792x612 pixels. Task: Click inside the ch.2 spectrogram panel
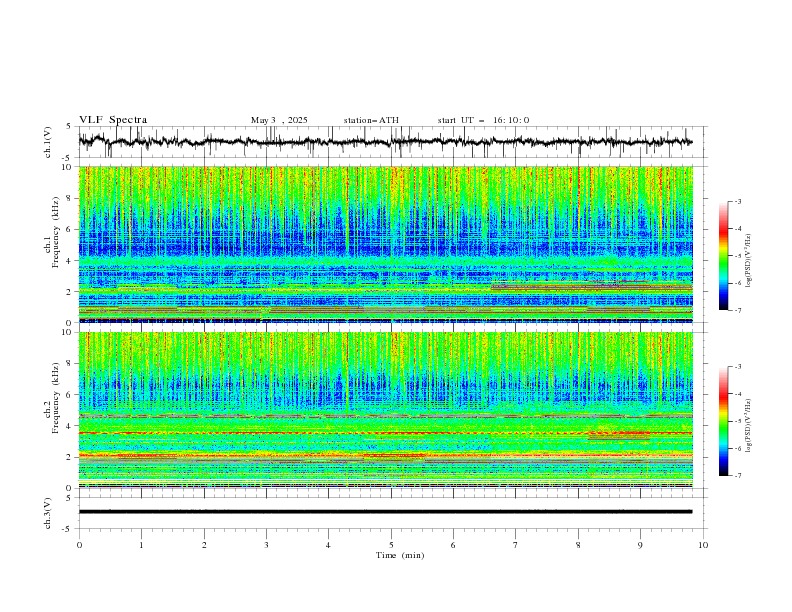tap(385, 410)
